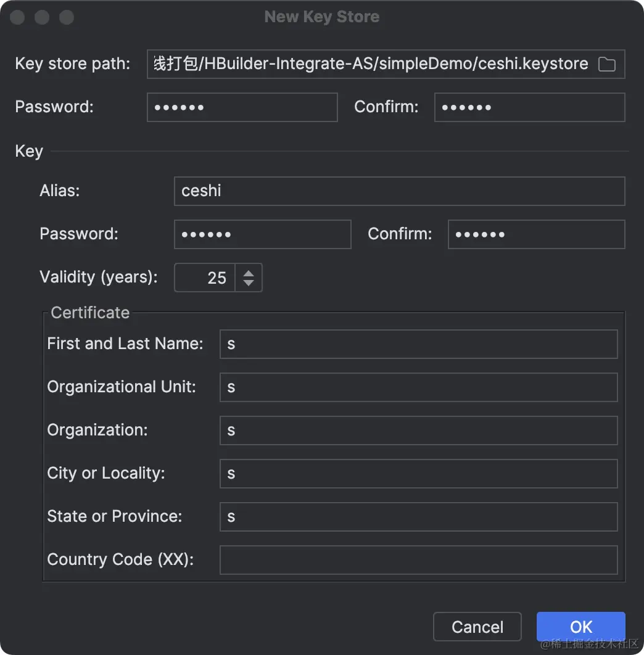Click the empty Country Code XX field
This screenshot has width=644, height=655.
point(419,560)
